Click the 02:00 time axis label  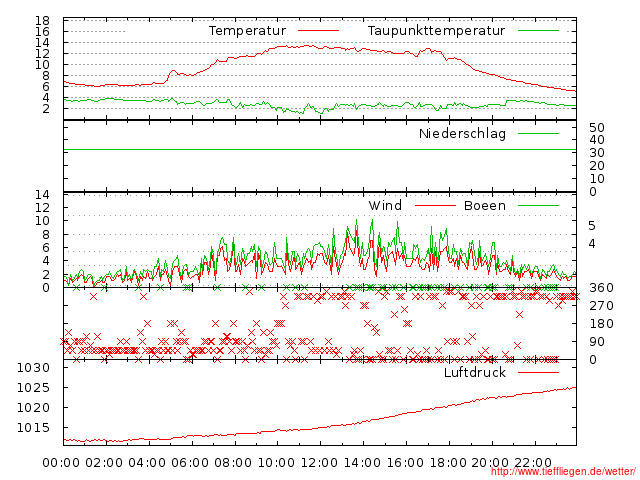(x=104, y=462)
